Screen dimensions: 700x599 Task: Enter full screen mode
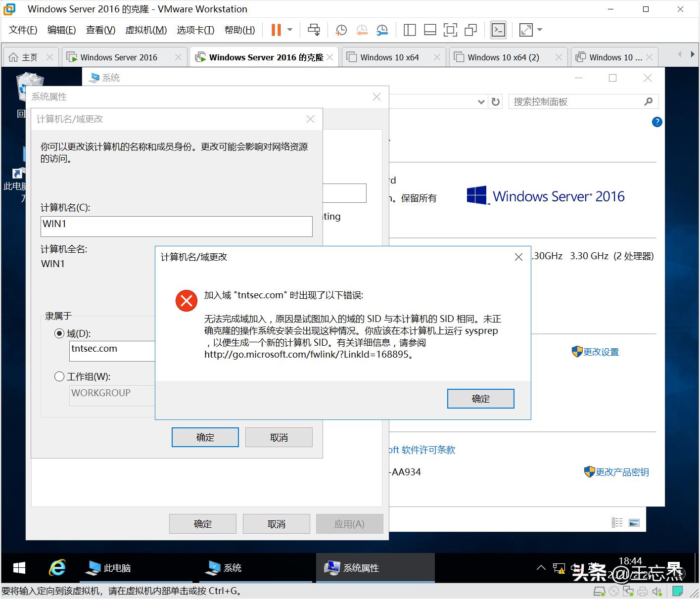point(450,30)
